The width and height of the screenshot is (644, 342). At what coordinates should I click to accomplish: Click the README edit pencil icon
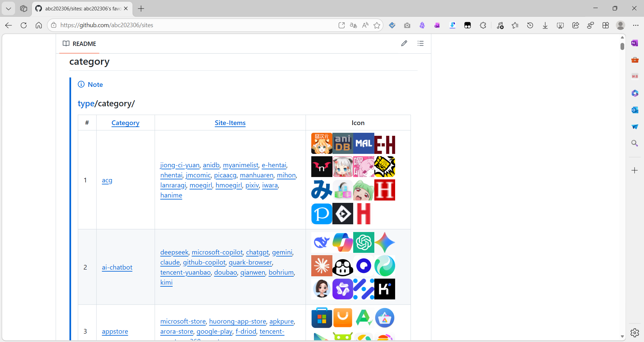(x=404, y=43)
